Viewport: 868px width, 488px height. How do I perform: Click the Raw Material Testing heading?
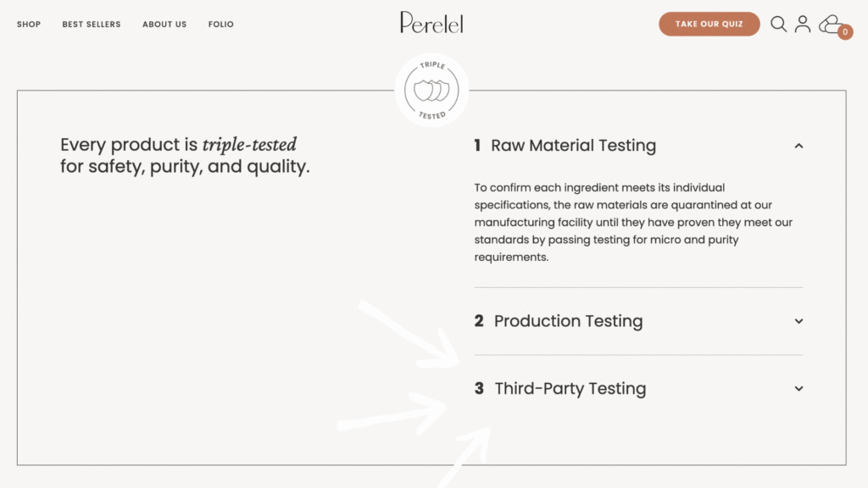pos(573,146)
